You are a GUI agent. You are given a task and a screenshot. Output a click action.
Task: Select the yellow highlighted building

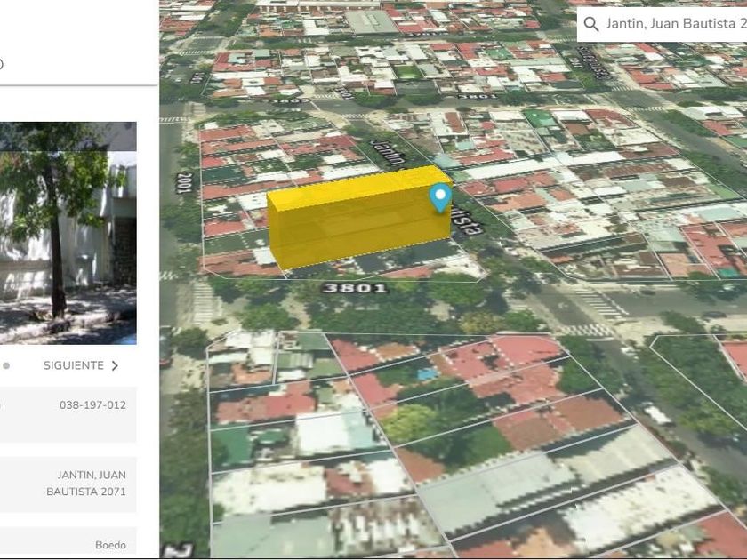[358, 218]
